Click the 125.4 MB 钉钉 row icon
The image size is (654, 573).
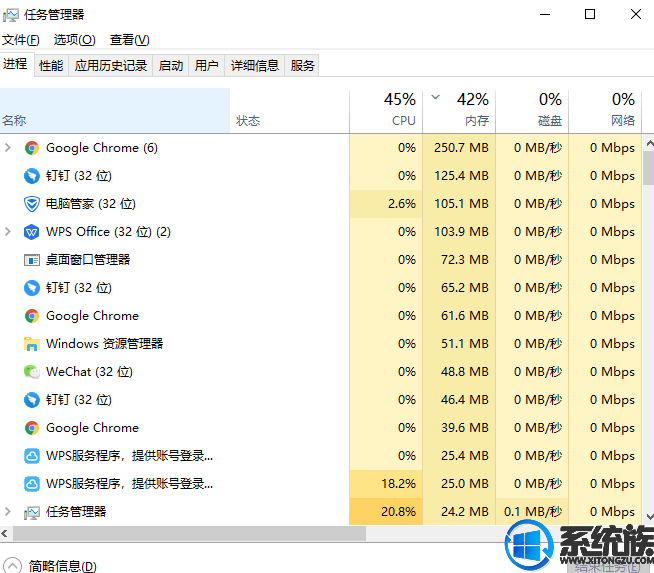tap(32, 176)
